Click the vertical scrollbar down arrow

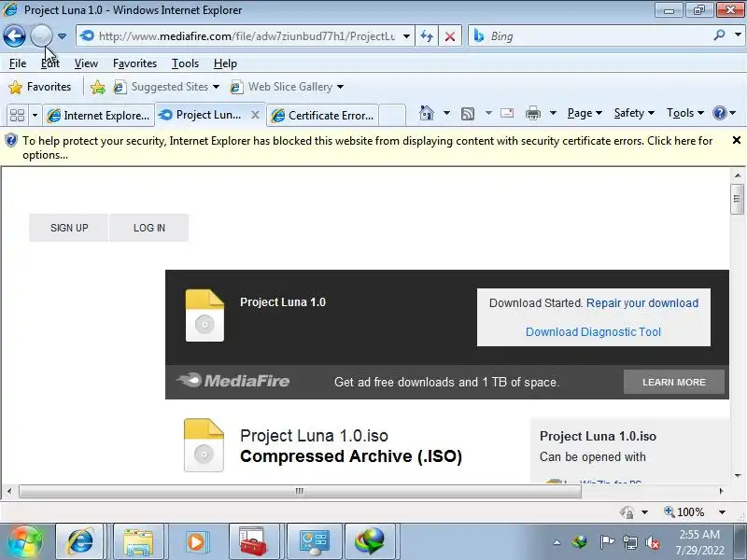click(x=738, y=475)
